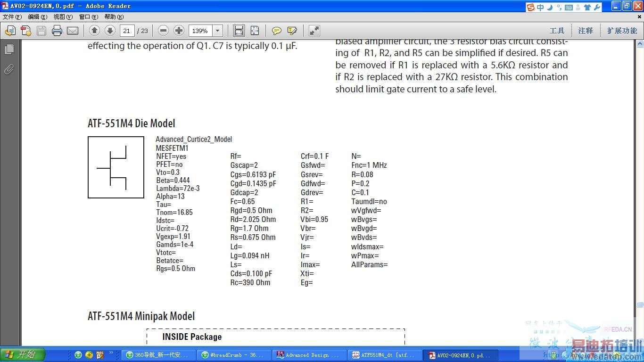Click the vertical scrollbar thumb
The image size is (644, 362).
coord(640,305)
